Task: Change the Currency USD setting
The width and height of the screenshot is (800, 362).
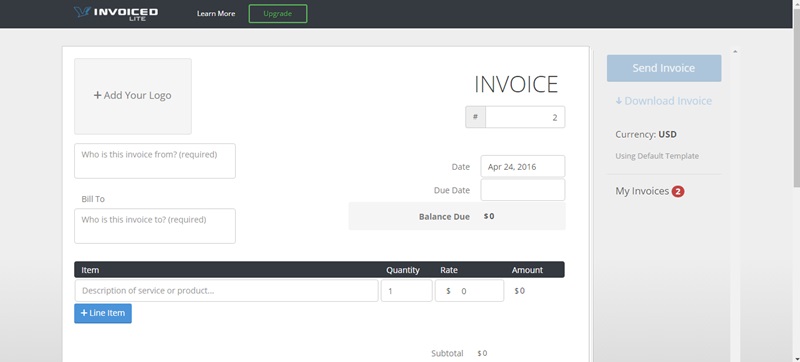Action: pos(646,135)
